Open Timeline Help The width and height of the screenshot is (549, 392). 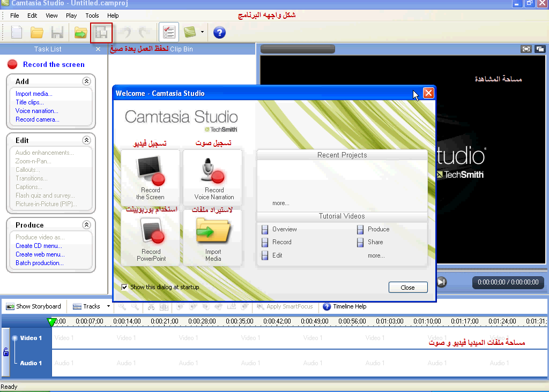(345, 306)
